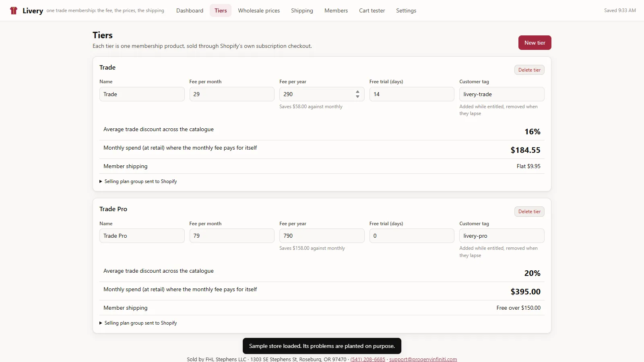Delete the Trade Pro tier
This screenshot has height=362, width=644.
529,212
